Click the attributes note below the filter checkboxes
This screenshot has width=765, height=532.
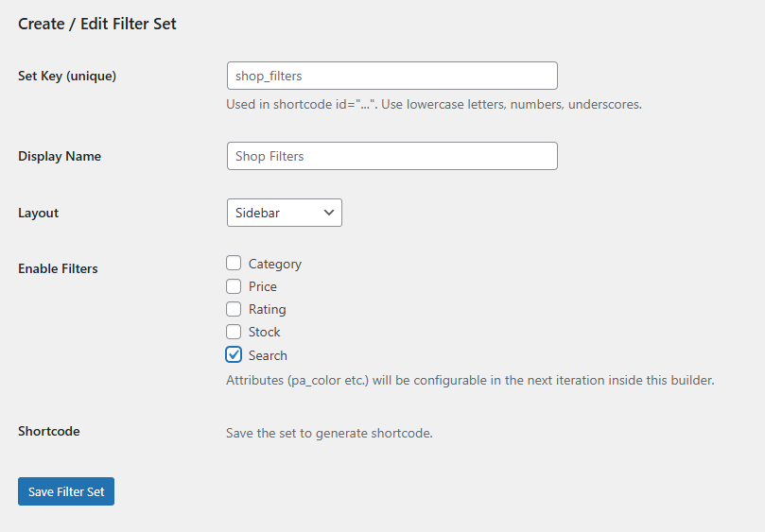(470, 380)
